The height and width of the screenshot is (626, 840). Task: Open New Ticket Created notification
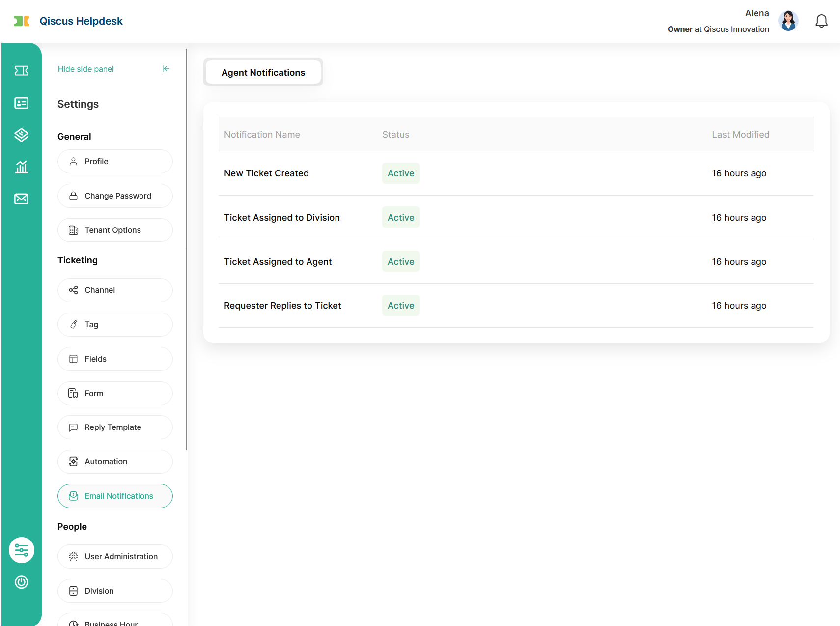(266, 173)
